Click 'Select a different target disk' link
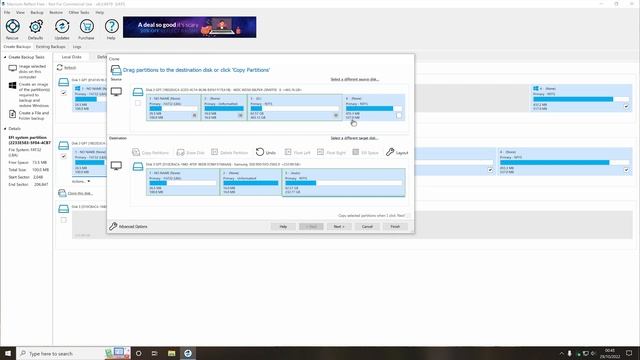 coord(354,138)
